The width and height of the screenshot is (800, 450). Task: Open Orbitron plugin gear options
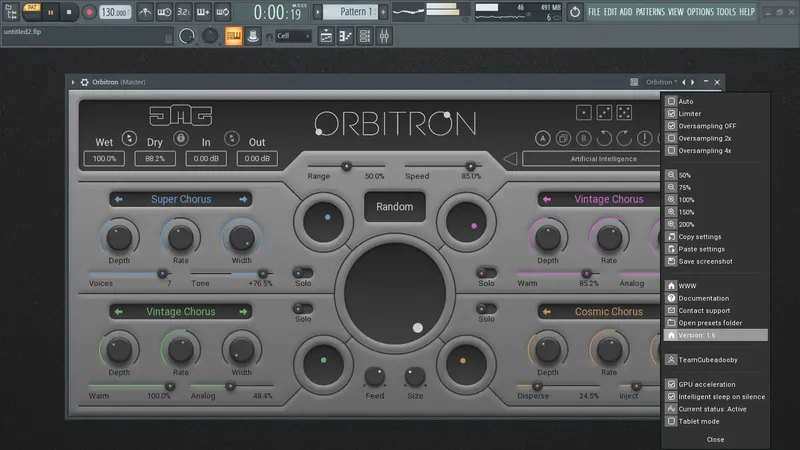[85, 82]
